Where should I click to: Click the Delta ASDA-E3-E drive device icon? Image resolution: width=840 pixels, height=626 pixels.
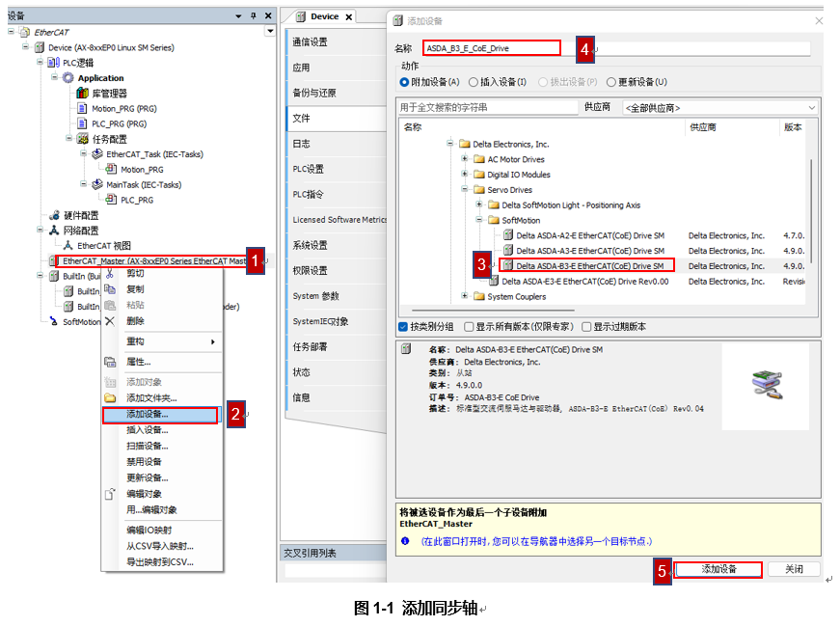point(494,281)
